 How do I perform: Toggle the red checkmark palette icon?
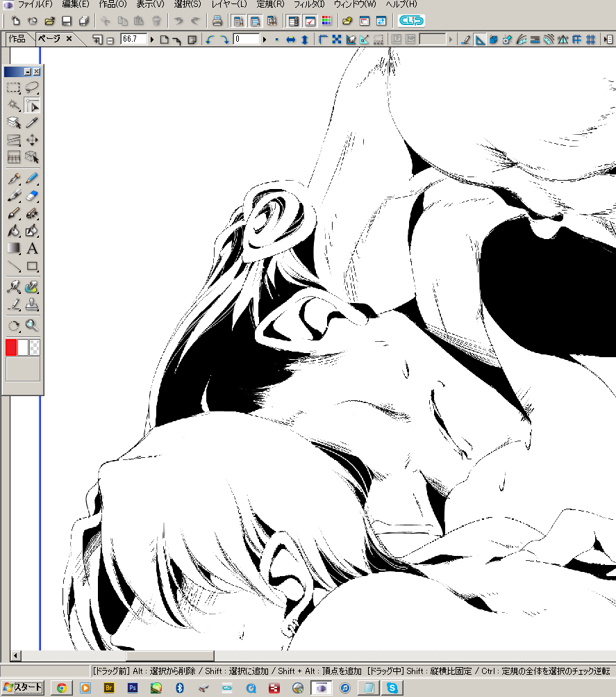pyautogui.click(x=310, y=21)
